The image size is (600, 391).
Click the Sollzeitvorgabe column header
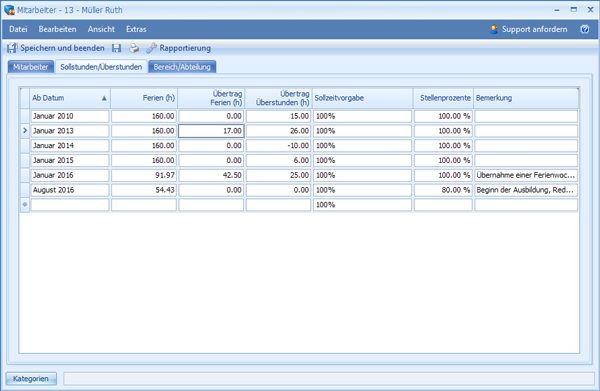point(363,98)
